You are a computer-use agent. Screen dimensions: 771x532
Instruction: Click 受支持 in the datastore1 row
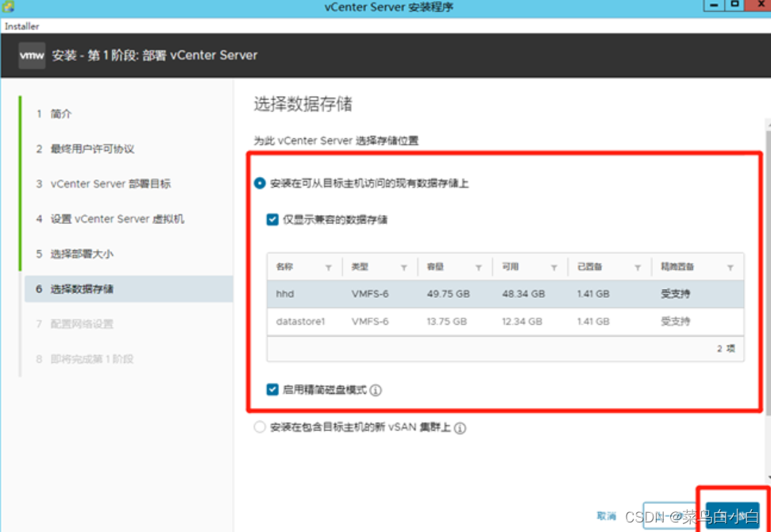click(x=675, y=322)
